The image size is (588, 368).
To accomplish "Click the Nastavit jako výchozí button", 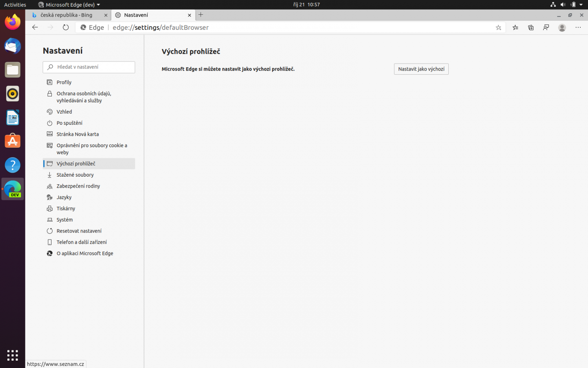I will pyautogui.click(x=421, y=69).
